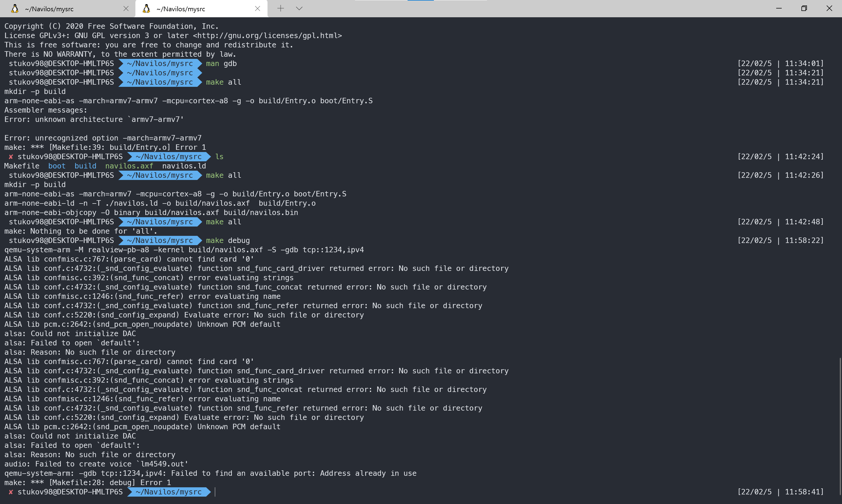Click the GPL license URL in output
The width and height of the screenshot is (842, 504).
[x=268, y=36]
